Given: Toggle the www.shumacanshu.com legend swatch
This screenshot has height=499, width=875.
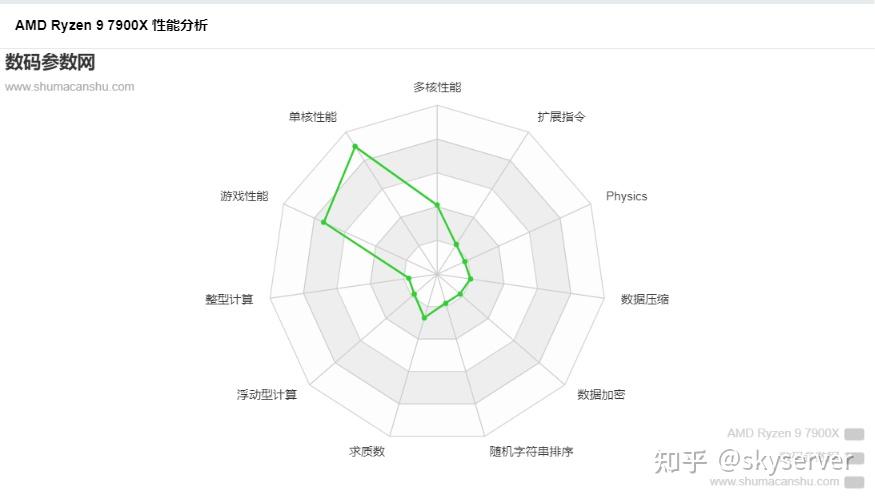Looking at the screenshot, I should coord(854,482).
